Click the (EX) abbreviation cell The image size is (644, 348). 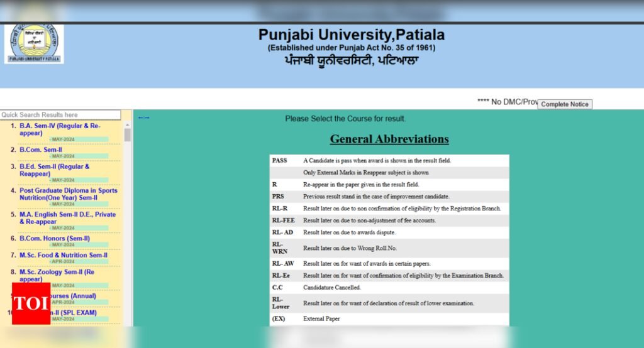tap(279, 318)
